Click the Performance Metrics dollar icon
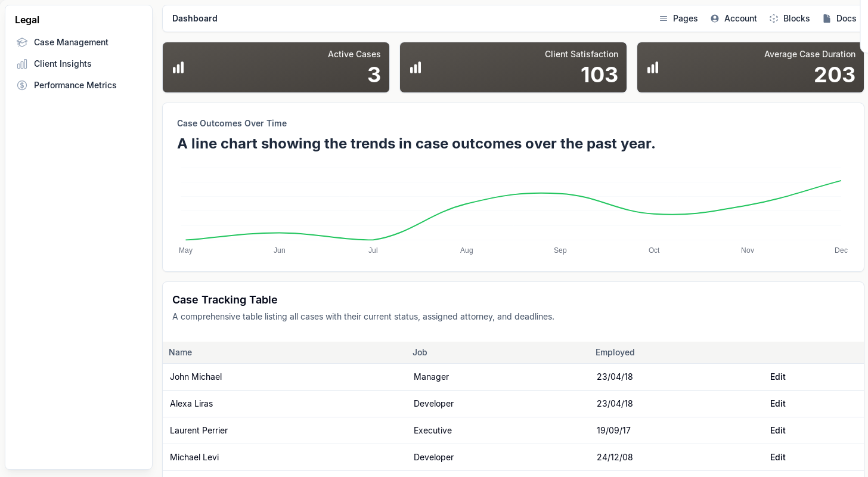This screenshot has height=477, width=868. click(22, 85)
